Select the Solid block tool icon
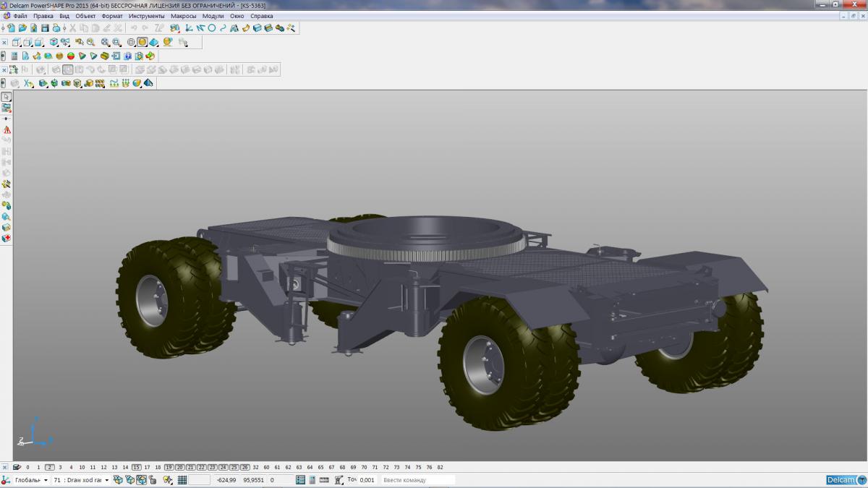 258,27
